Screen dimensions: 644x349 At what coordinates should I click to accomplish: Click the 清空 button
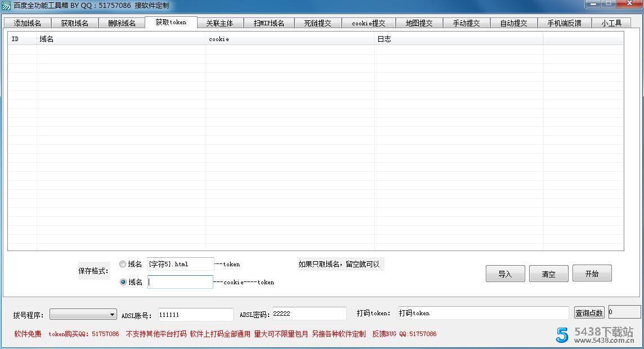(548, 273)
